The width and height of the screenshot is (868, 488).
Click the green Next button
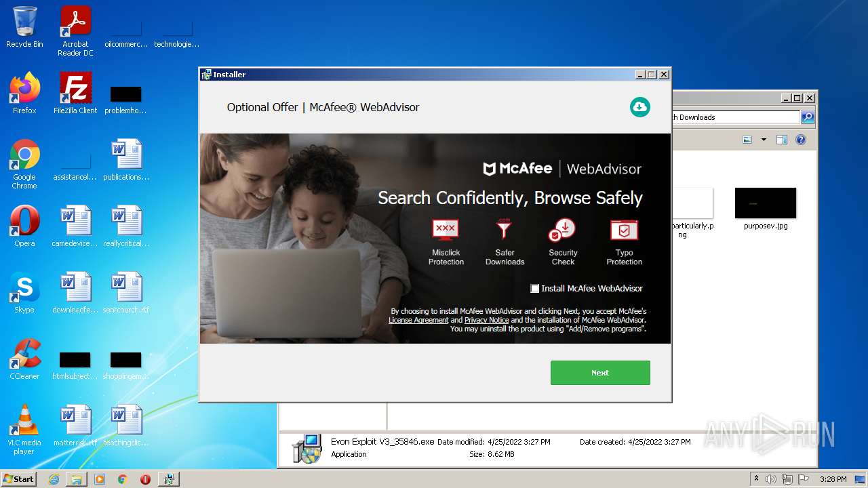(x=600, y=373)
